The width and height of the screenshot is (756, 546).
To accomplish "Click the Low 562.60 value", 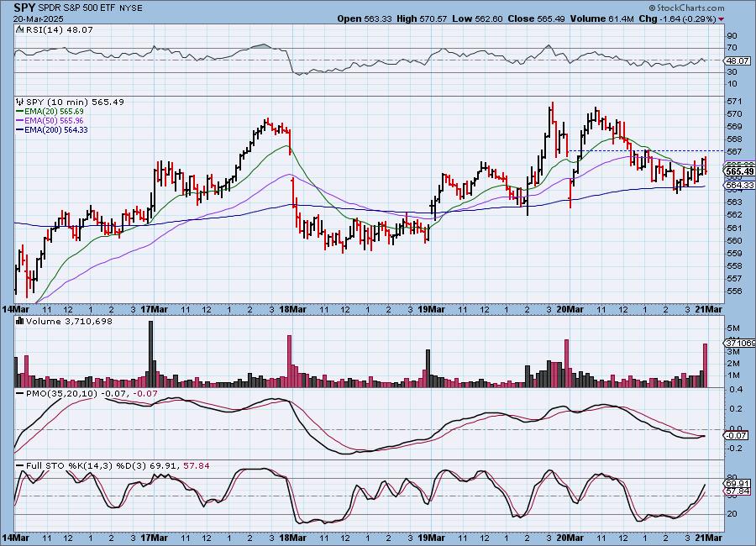I will pos(477,18).
